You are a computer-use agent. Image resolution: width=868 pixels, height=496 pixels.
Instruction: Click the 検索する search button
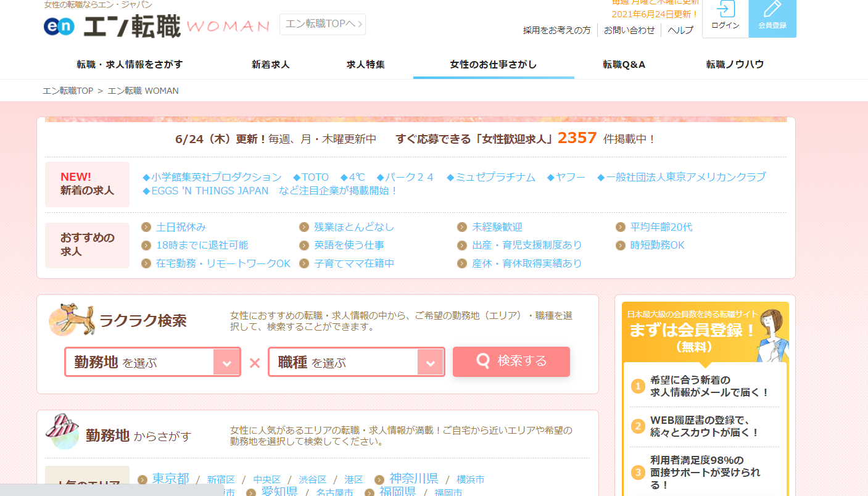(x=511, y=362)
